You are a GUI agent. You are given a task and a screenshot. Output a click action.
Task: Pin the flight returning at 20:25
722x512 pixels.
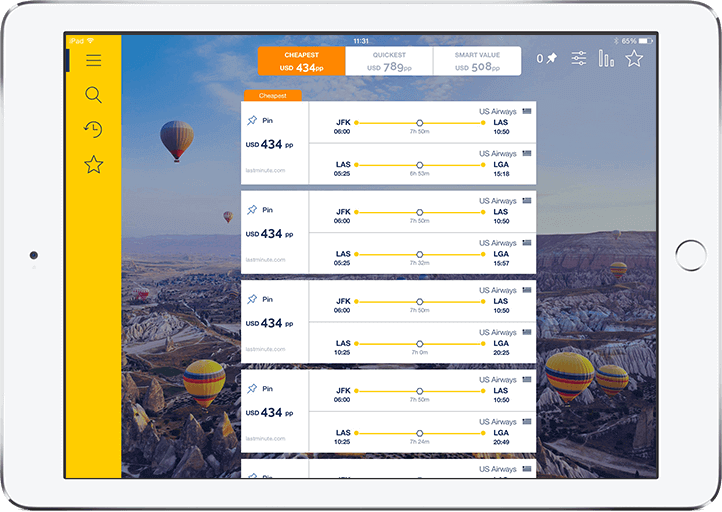(260, 299)
